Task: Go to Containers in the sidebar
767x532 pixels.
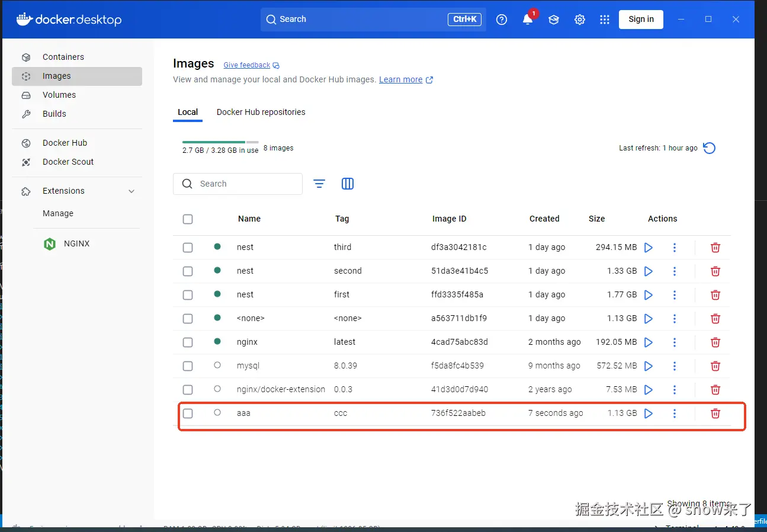Action: tap(77, 57)
